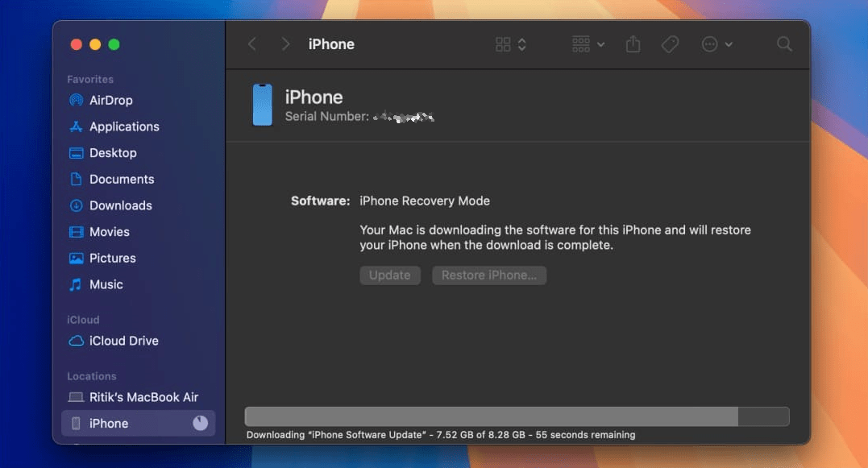Go back with the left chevron
Viewport: 868px width, 468px height.
(x=252, y=44)
